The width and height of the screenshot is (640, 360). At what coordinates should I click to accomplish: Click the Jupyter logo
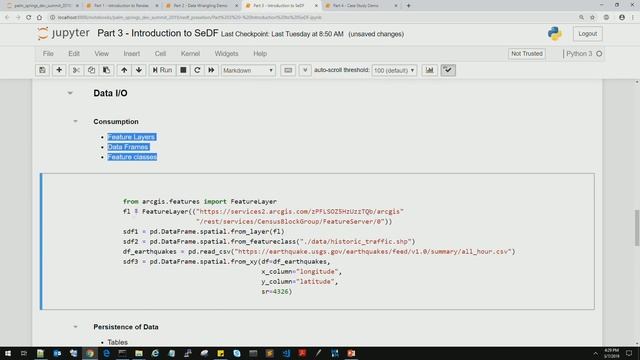coord(63,33)
